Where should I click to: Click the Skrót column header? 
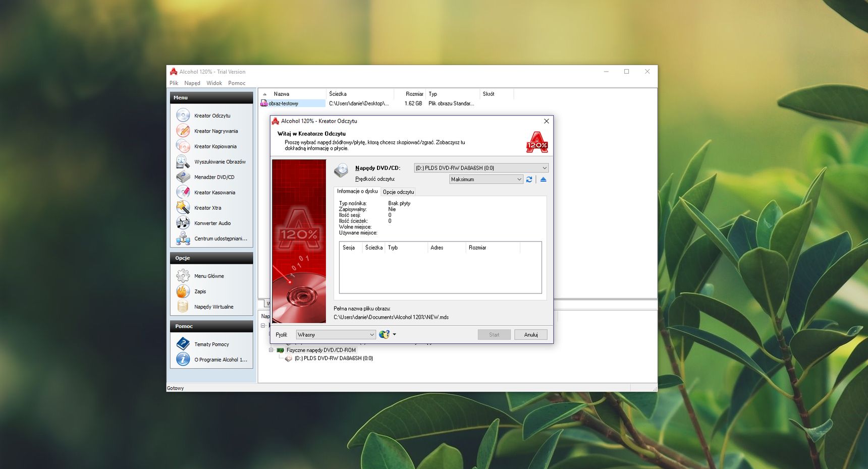pos(497,94)
